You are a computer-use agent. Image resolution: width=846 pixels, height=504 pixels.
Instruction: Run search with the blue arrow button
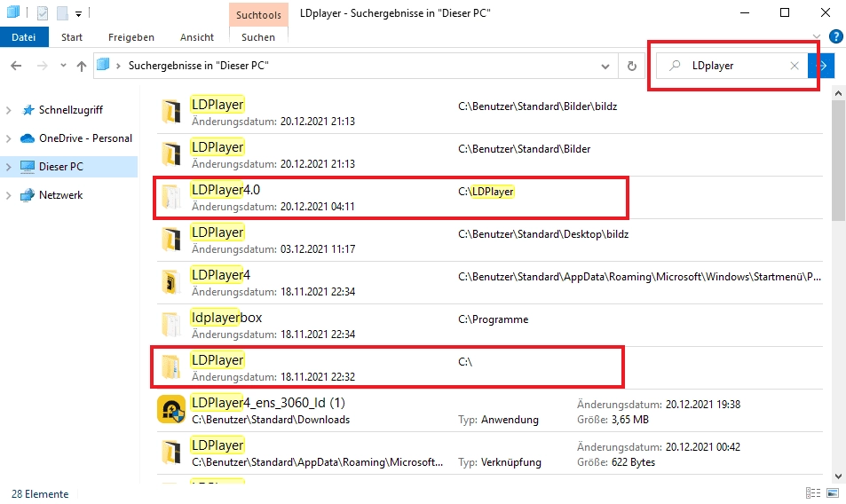pos(822,66)
